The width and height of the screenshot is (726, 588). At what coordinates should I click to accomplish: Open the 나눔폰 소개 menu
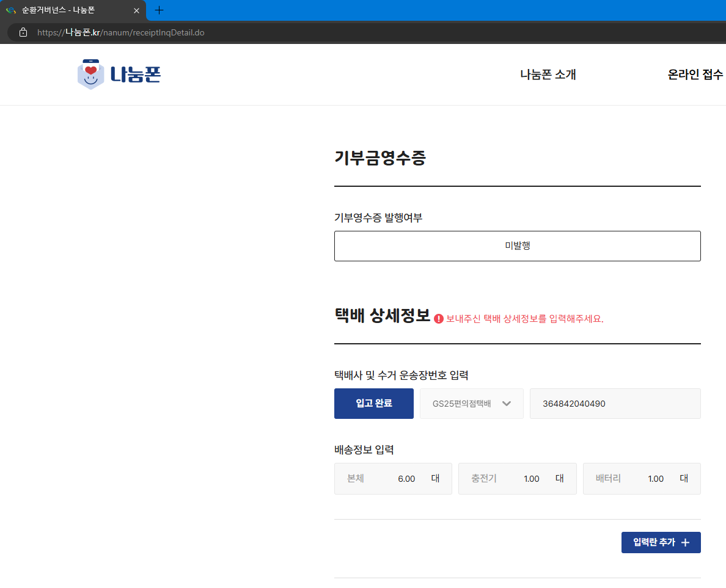point(548,74)
